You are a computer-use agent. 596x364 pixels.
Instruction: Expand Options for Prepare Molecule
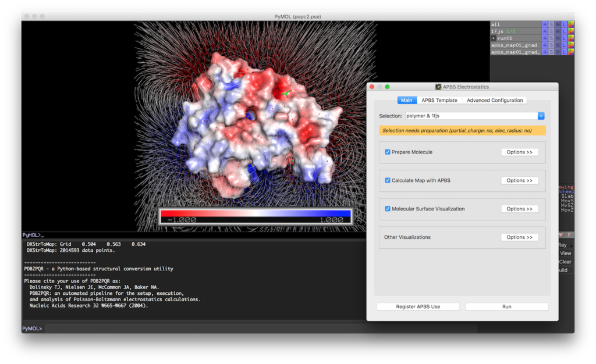click(519, 152)
